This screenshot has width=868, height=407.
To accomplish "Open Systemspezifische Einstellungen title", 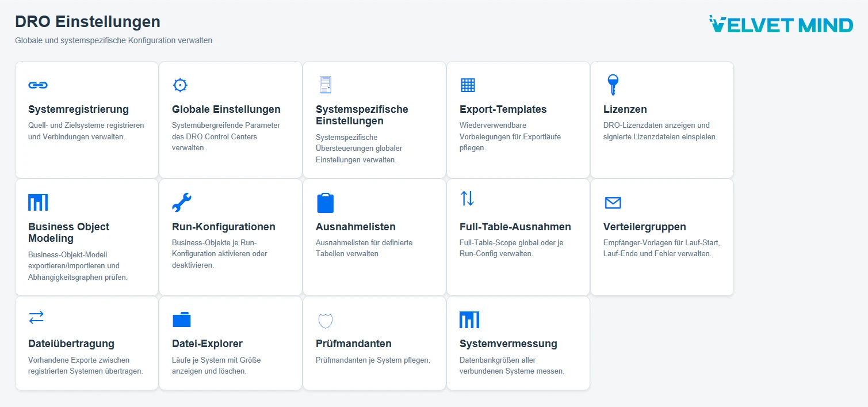I will coord(362,115).
